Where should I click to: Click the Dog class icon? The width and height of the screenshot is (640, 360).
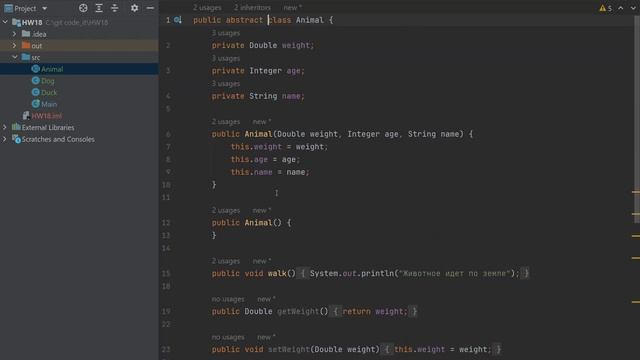coord(36,80)
